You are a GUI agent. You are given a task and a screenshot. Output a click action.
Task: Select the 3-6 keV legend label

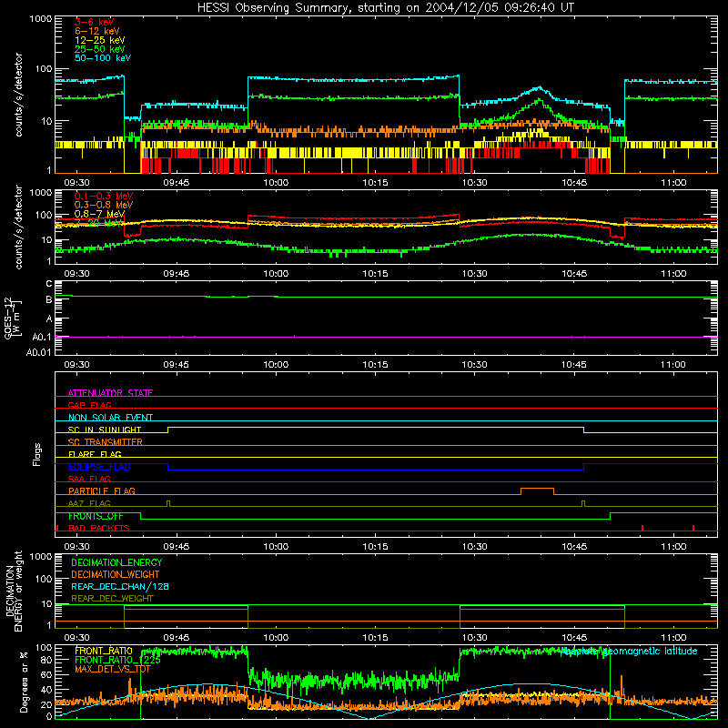tap(95, 22)
